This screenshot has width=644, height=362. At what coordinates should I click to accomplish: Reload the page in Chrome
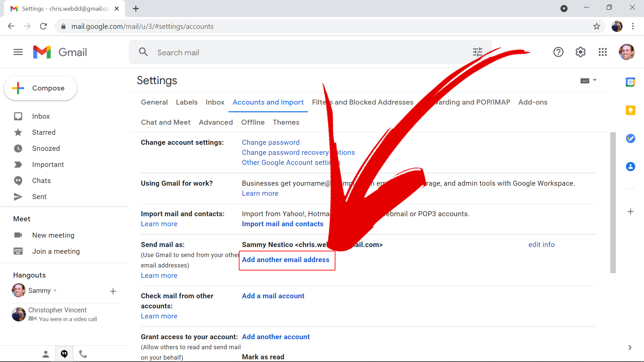point(43,26)
